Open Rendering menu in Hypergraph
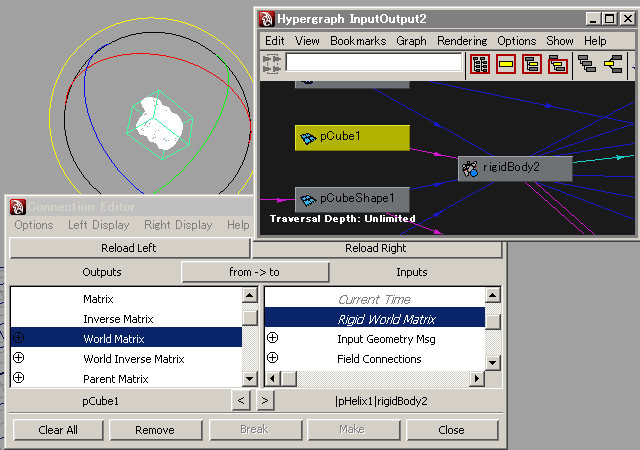 coord(462,41)
